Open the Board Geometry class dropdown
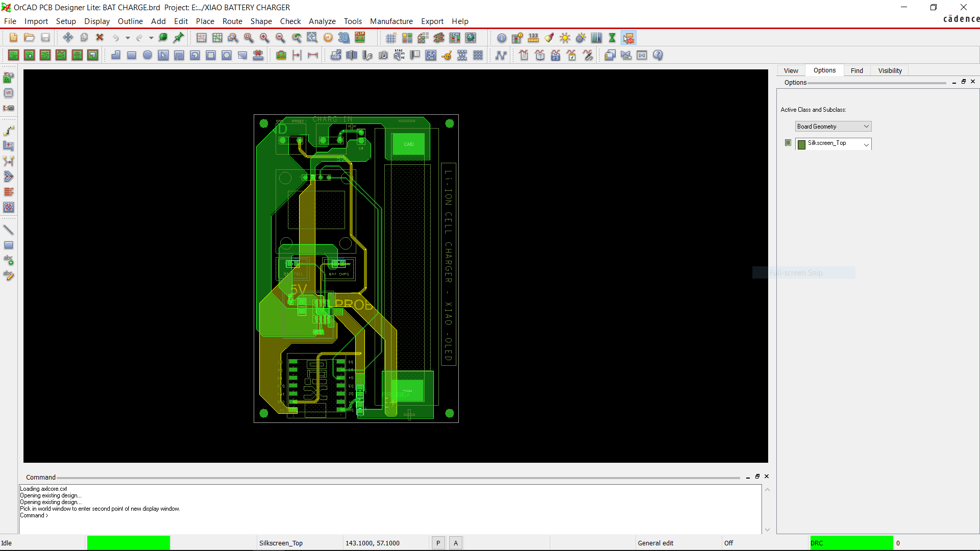980x551 pixels. 833,126
